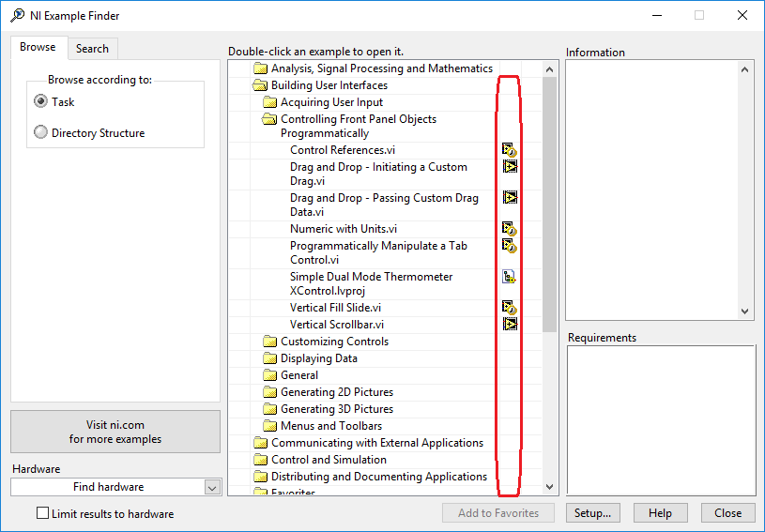
Task: Open the Find hardware dropdown
Action: coord(212,487)
